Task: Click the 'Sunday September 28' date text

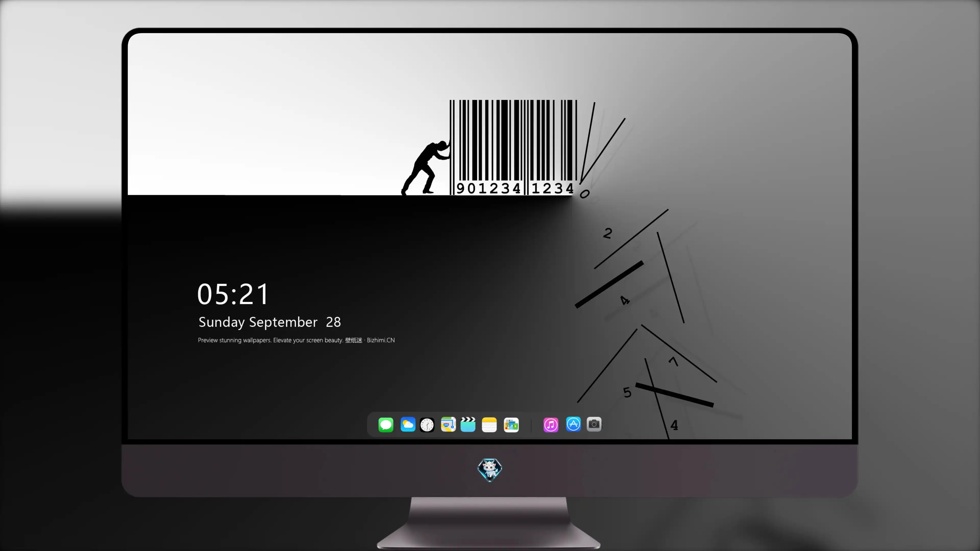Action: (270, 322)
